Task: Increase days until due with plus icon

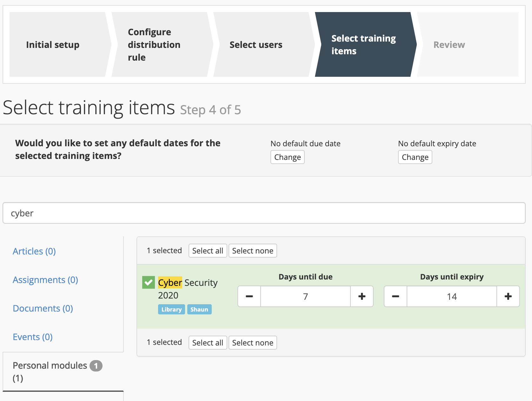Action: (362, 296)
